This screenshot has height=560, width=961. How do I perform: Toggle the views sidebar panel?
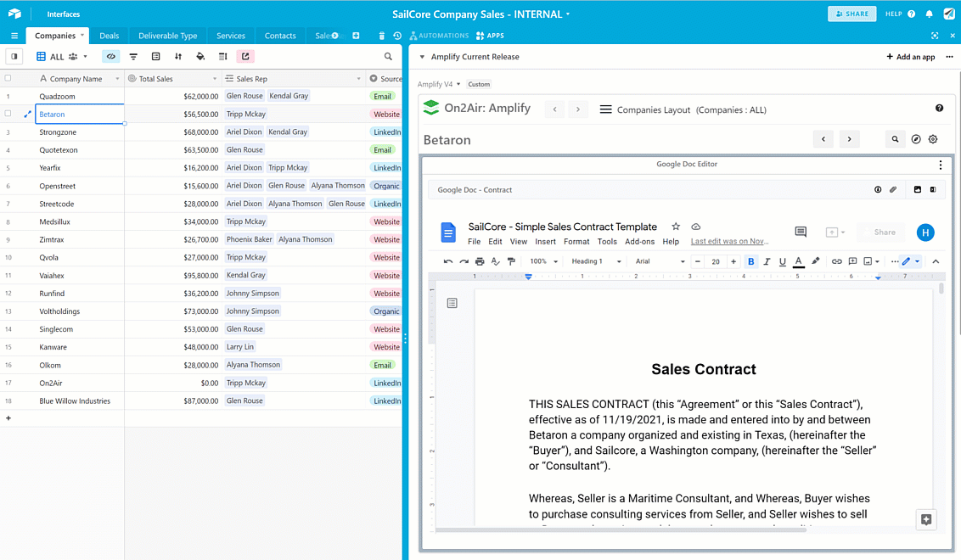14,56
